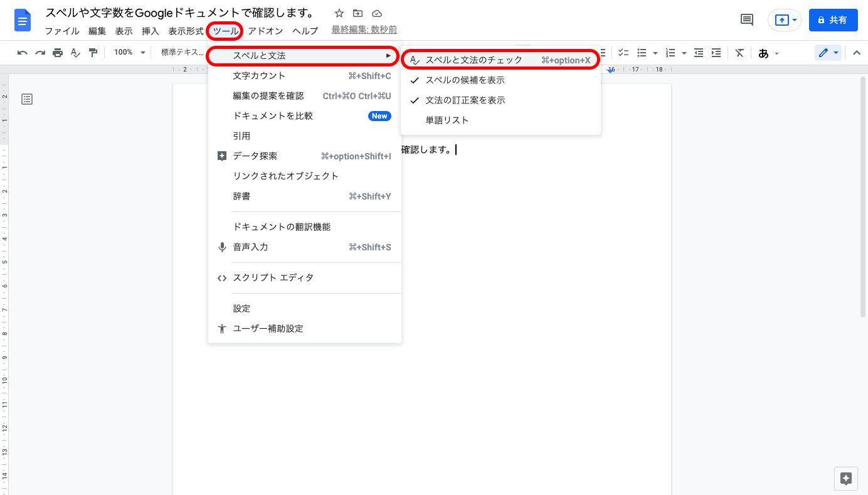Click in the document after 確認します。
The width and height of the screenshot is (868, 495).
click(457, 150)
